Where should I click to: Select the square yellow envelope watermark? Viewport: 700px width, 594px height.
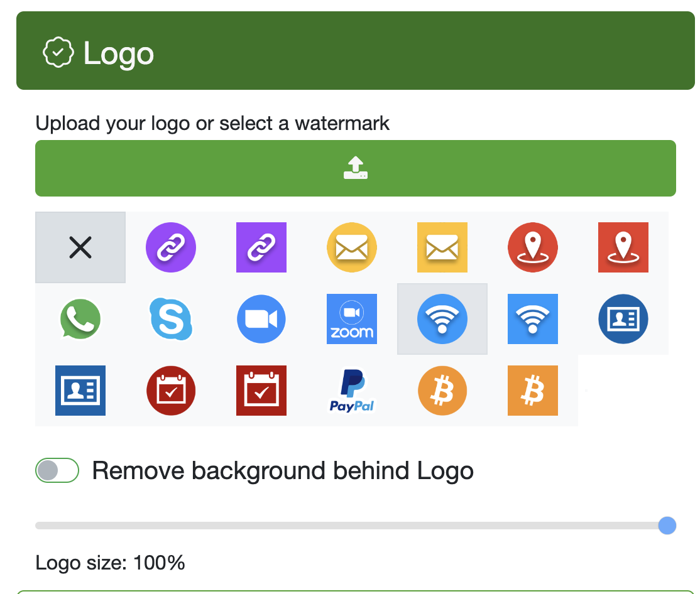click(x=442, y=247)
